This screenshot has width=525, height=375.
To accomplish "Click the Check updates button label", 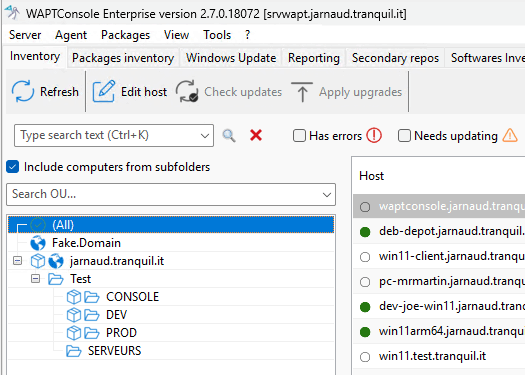I will 243,92.
